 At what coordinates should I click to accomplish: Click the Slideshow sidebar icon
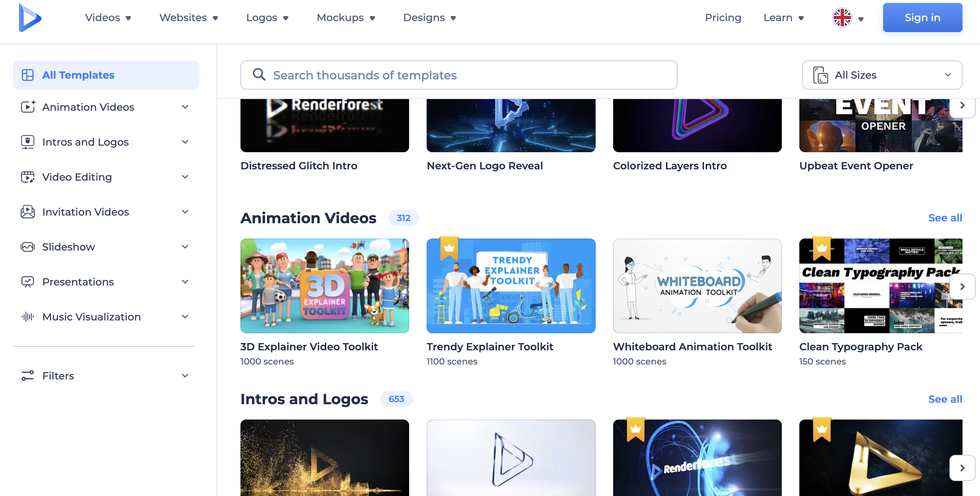point(27,247)
